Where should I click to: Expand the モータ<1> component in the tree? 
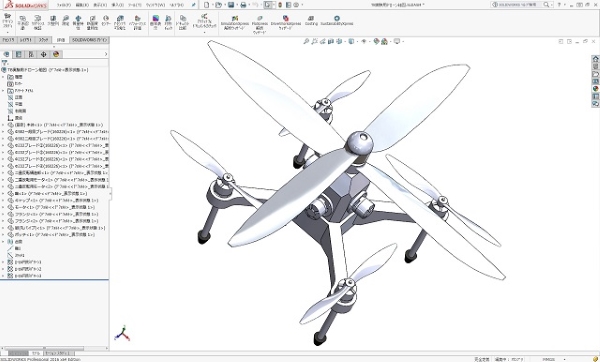point(3,207)
